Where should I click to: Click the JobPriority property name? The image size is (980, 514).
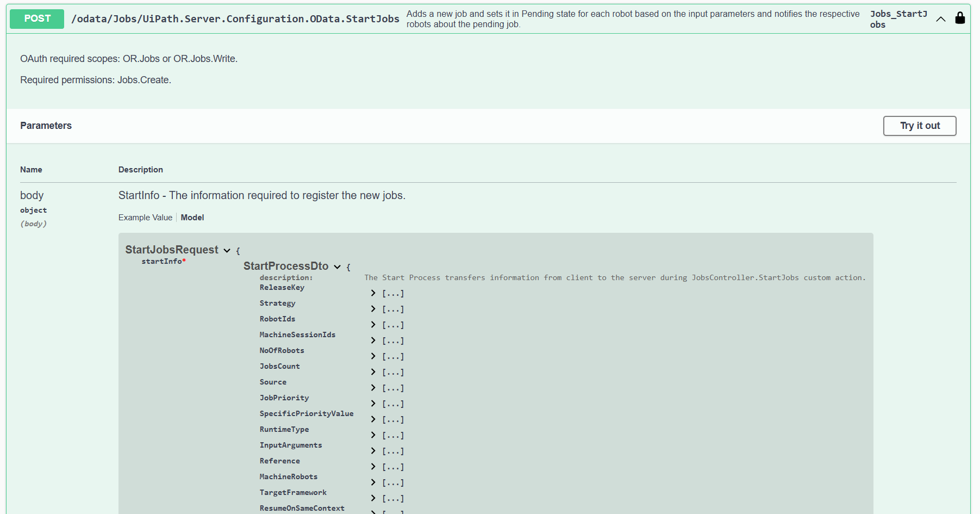coord(284,398)
